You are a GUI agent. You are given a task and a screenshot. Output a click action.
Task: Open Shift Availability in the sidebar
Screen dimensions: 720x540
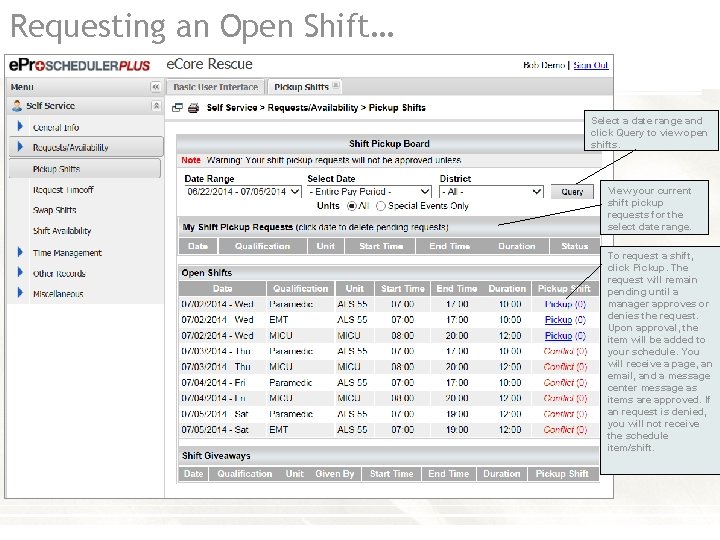point(62,231)
